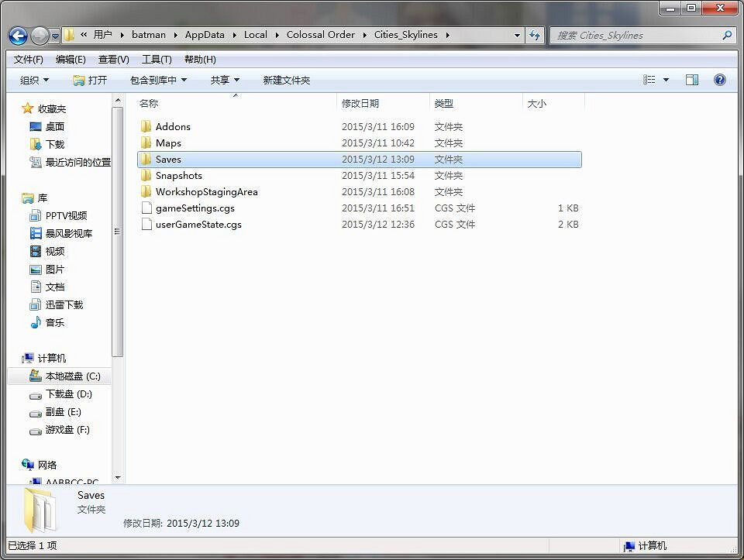The image size is (744, 560).
Task: Click the 打开 toolbar button
Action: [90, 81]
